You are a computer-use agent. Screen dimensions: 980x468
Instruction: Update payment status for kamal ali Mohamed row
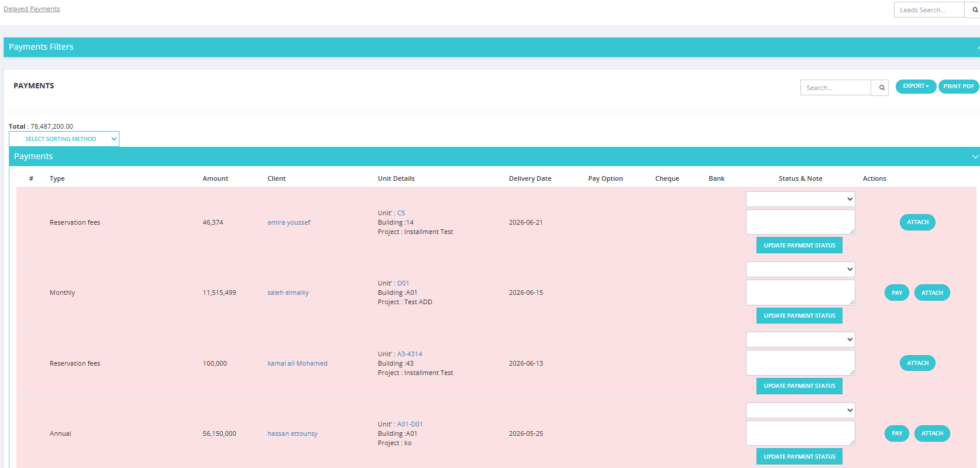click(x=799, y=386)
